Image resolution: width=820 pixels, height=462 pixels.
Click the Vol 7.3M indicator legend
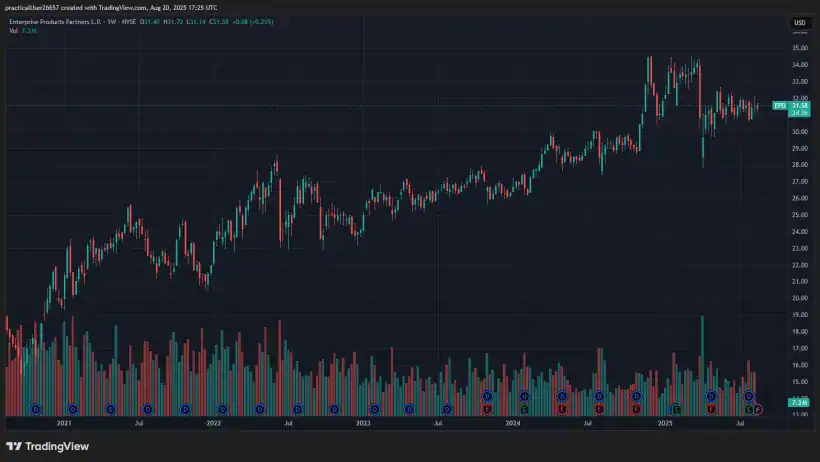(23, 31)
